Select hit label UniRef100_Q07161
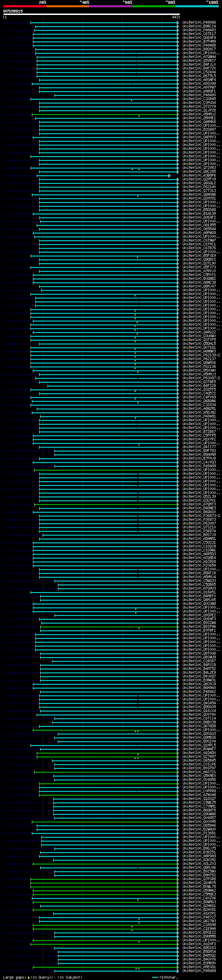The height and width of the screenshot is (980, 222). 199,347
